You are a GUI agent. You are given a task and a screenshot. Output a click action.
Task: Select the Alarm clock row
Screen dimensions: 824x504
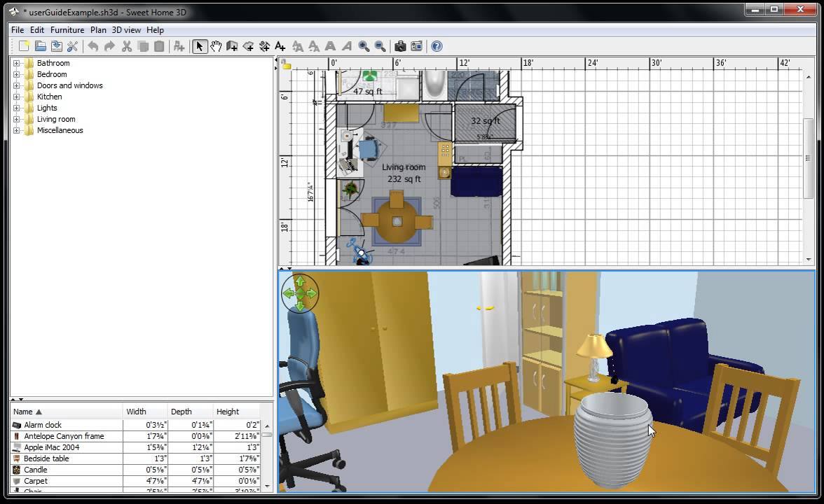(136, 425)
